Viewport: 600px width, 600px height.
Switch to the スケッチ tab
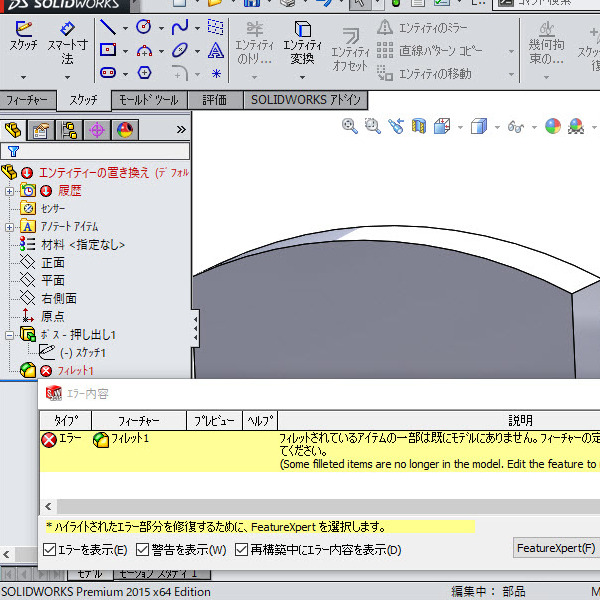pos(83,100)
